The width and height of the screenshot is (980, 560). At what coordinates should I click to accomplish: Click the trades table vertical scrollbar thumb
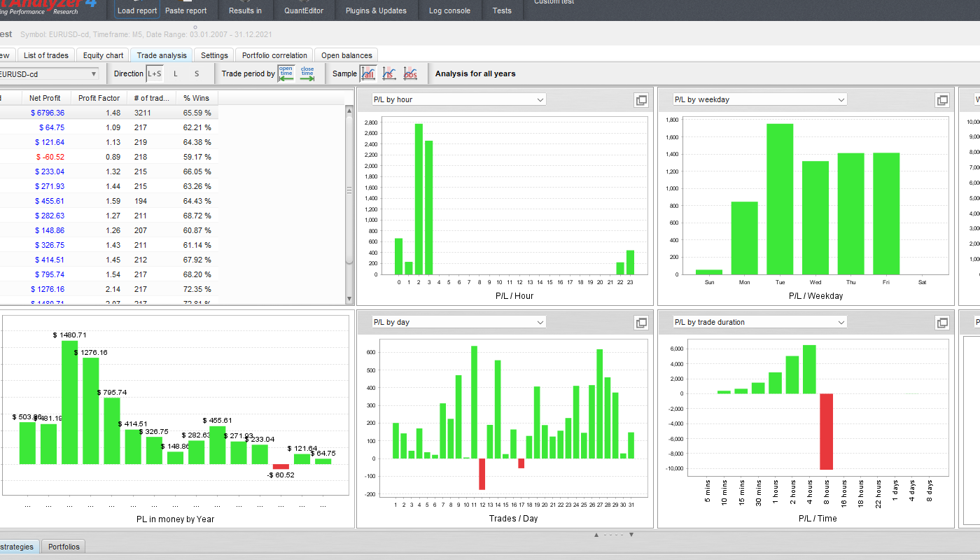click(x=350, y=189)
